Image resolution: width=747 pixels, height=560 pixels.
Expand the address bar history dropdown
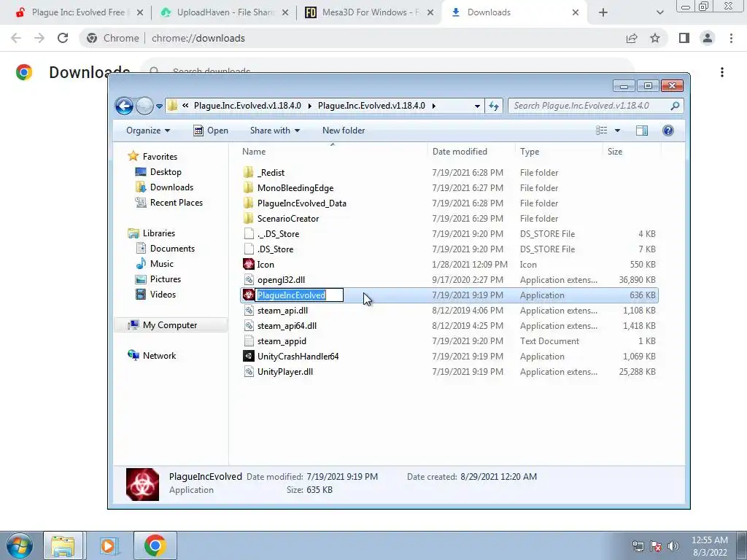coord(477,106)
